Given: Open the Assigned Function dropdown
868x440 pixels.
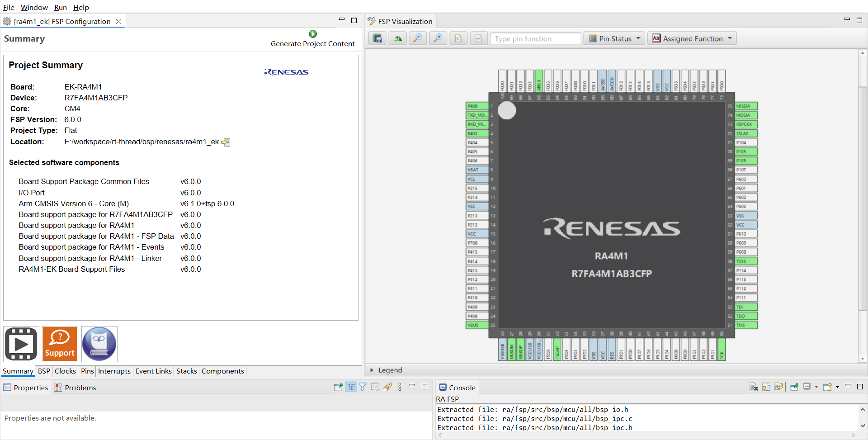Looking at the screenshot, I should (691, 38).
